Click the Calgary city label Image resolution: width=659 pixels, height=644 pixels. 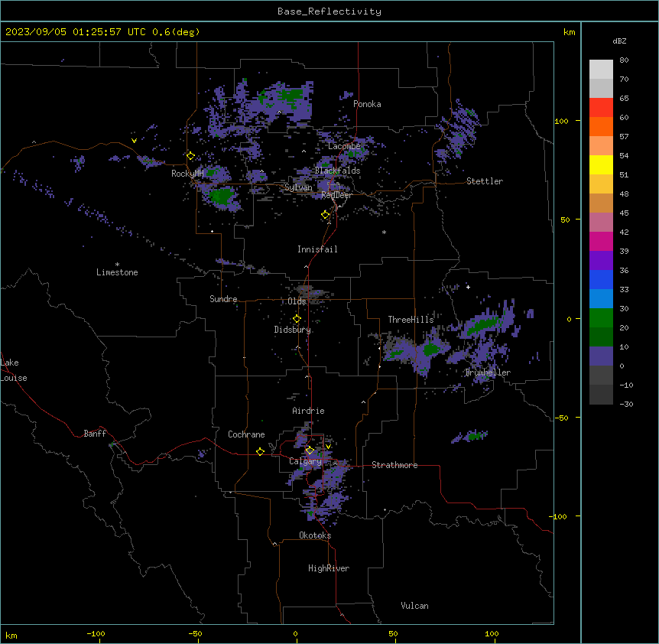306,461
